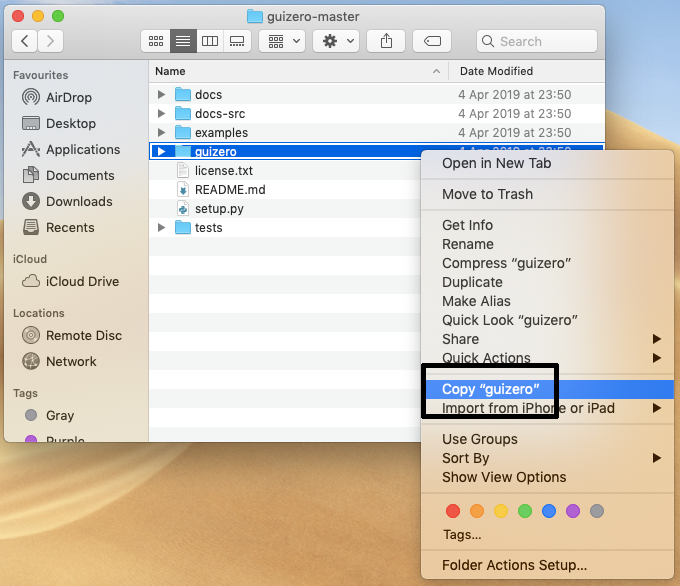This screenshot has height=586, width=680.
Task: Go forward with the right chevron button
Action: 50,41
